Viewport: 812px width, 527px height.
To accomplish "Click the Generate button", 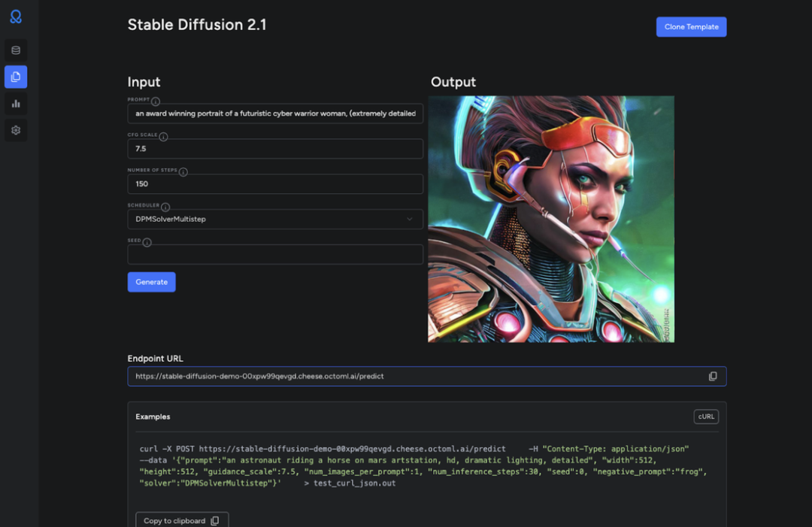I will [152, 282].
